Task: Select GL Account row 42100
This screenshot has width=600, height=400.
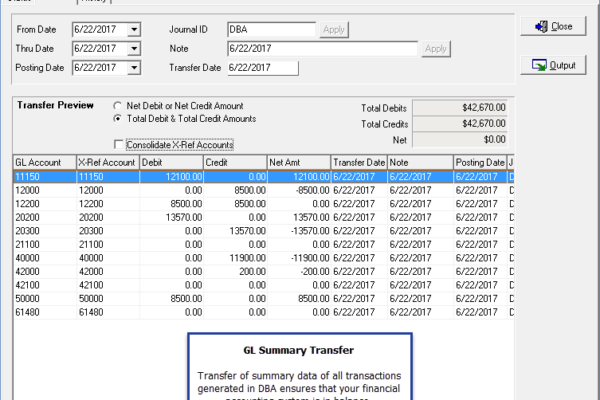Action: click(x=263, y=285)
